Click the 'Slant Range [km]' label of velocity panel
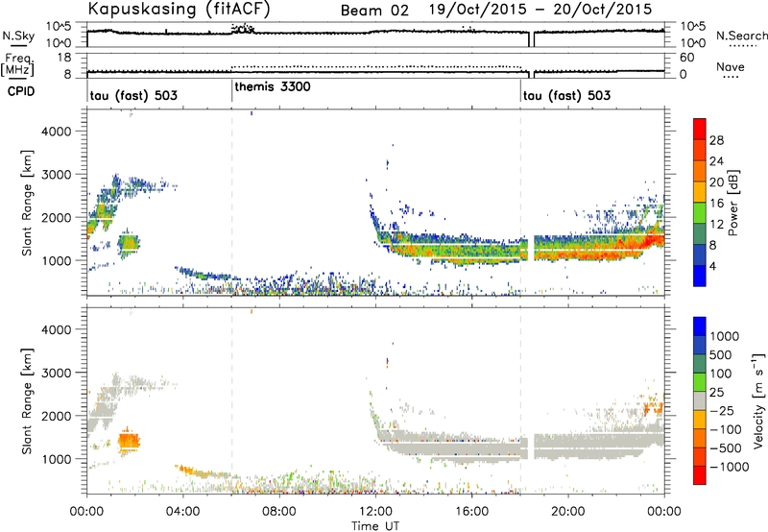Image resolution: width=768 pixels, height=532 pixels. coord(27,400)
